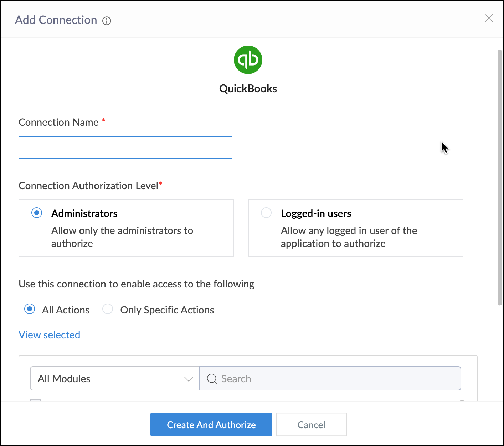Click the Cancel button
The height and width of the screenshot is (446, 504).
tap(311, 425)
